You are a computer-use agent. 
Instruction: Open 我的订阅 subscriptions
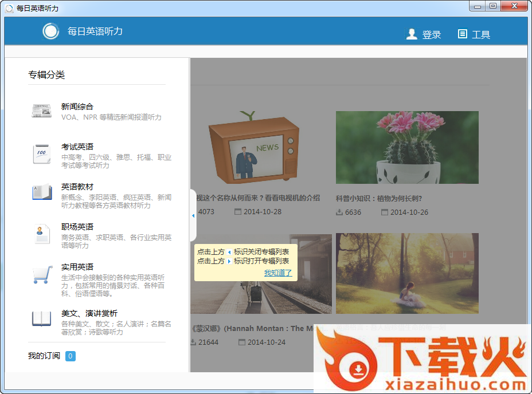click(x=44, y=356)
